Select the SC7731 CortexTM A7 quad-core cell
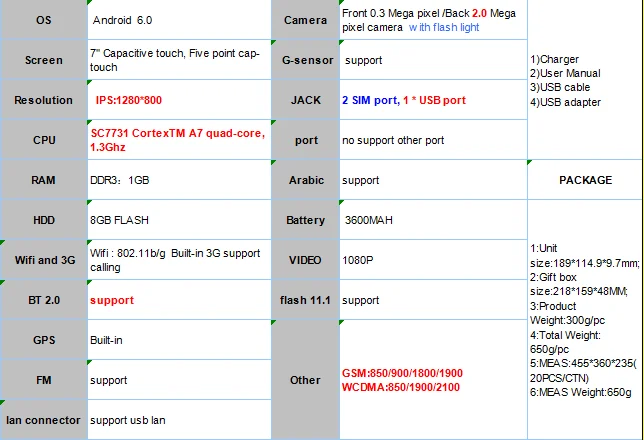The height and width of the screenshot is (440, 644). 178,140
